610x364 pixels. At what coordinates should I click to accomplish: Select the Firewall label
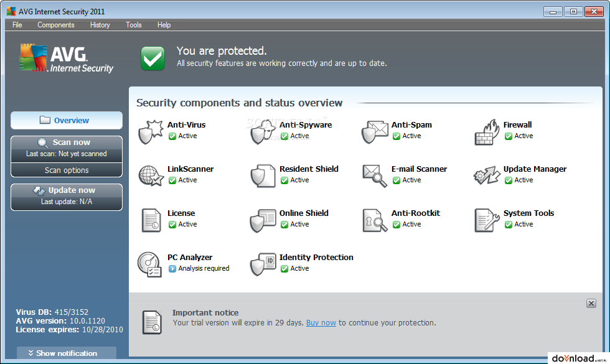pos(517,125)
